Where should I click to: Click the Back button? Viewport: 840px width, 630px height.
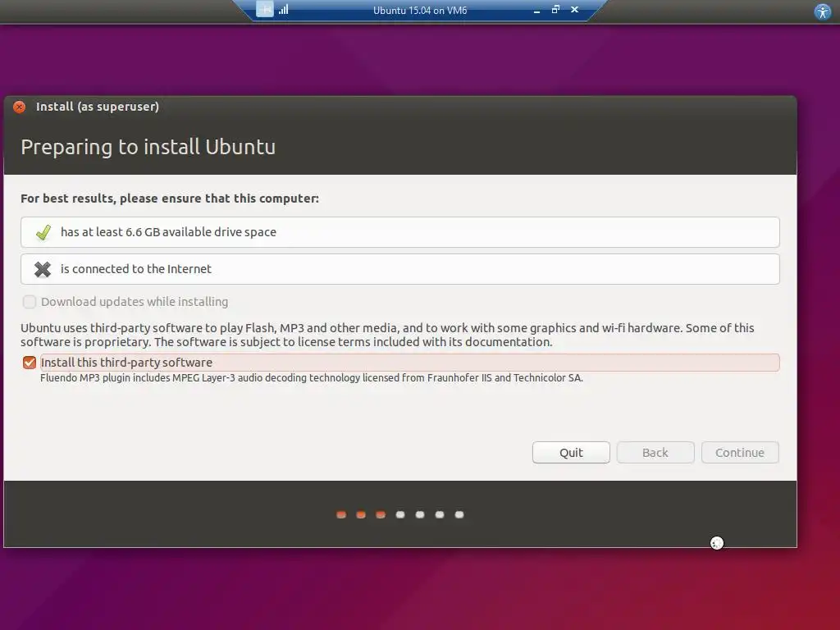click(655, 453)
